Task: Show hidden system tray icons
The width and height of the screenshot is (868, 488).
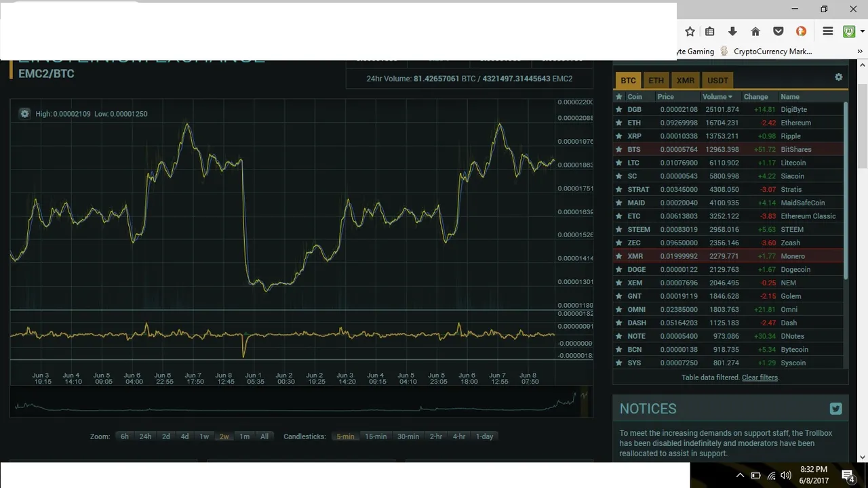Action: (740, 476)
